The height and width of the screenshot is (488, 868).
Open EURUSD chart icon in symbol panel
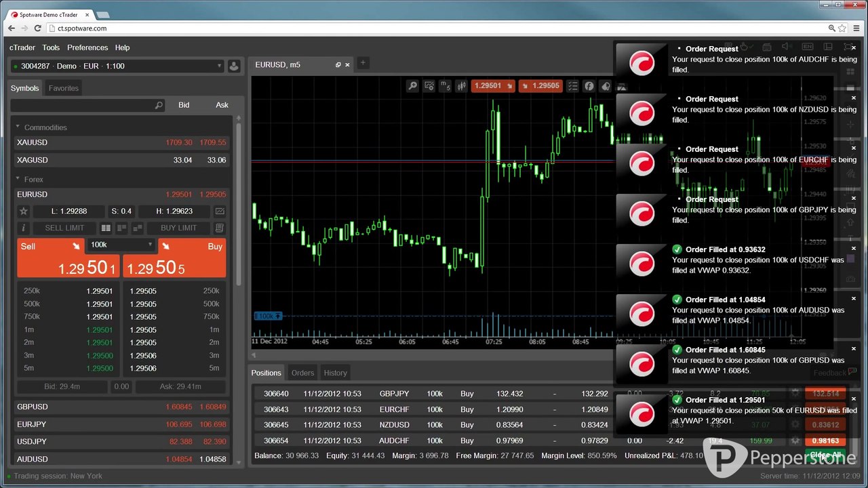[x=220, y=211]
